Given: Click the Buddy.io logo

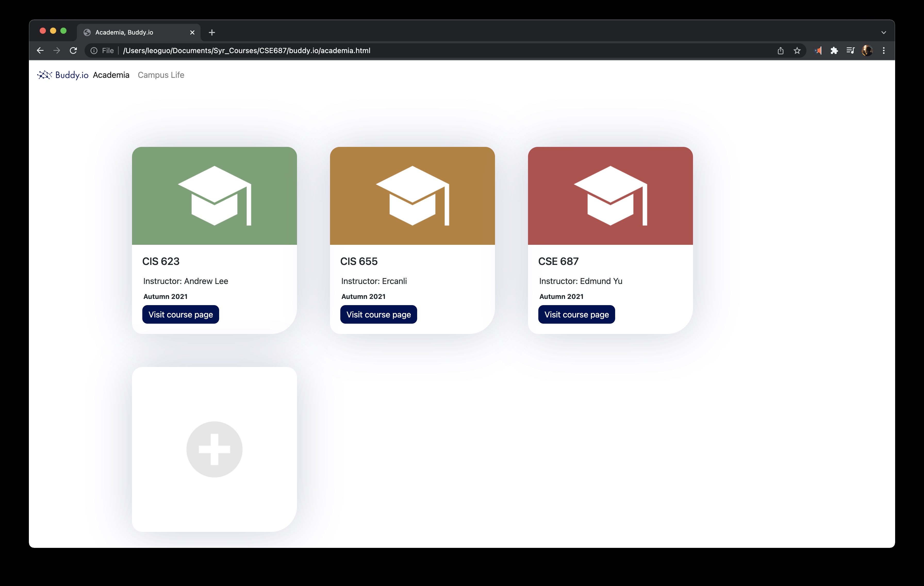Looking at the screenshot, I should point(63,75).
